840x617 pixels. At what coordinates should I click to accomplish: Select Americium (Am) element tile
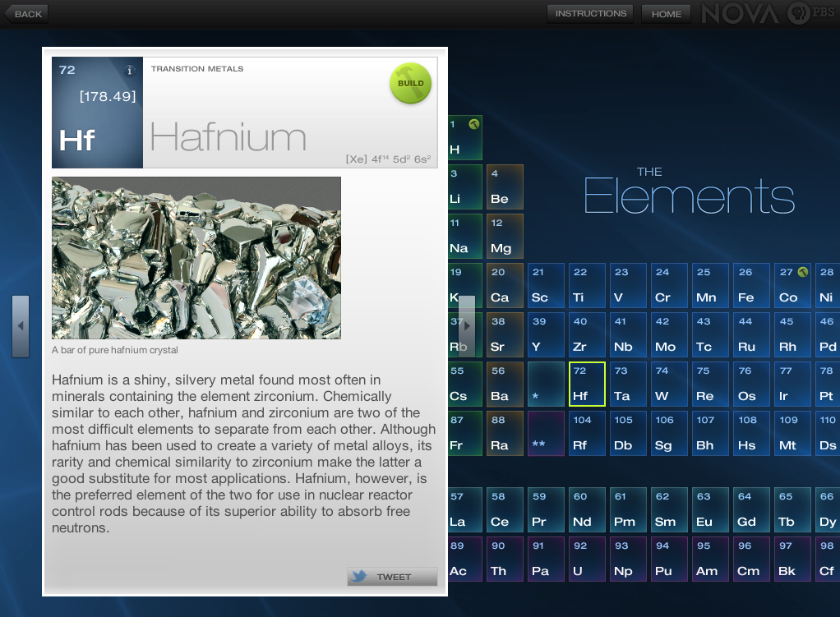click(710, 559)
